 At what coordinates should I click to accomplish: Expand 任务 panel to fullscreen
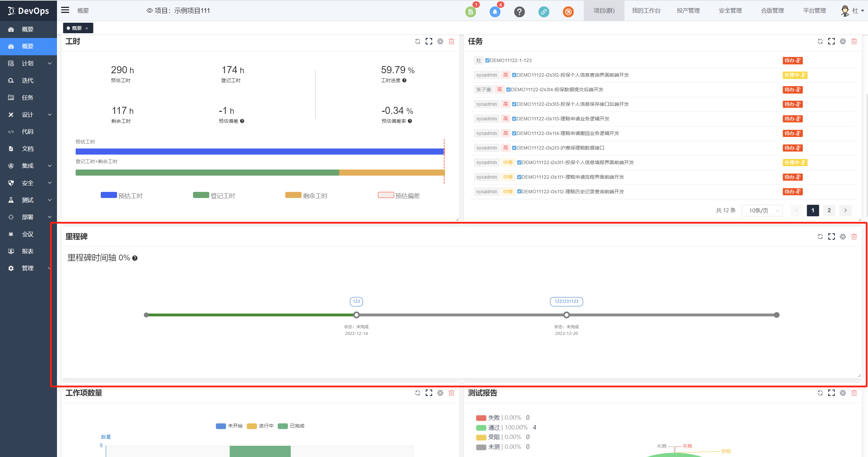point(831,41)
